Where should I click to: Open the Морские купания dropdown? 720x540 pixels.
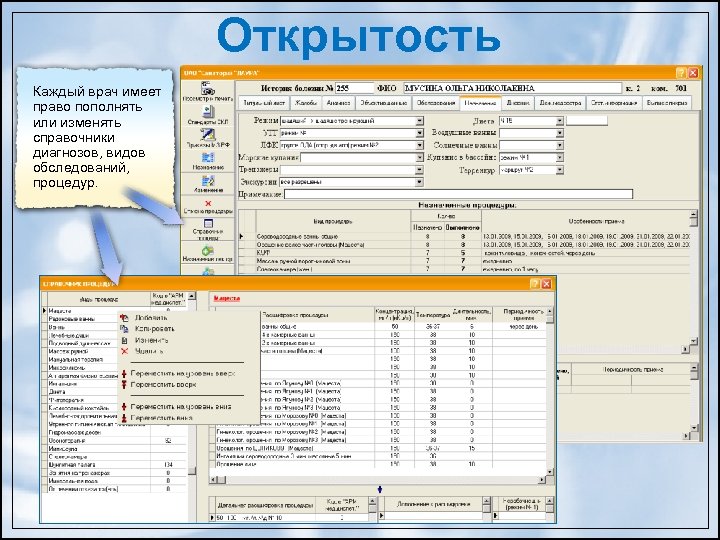(419, 158)
